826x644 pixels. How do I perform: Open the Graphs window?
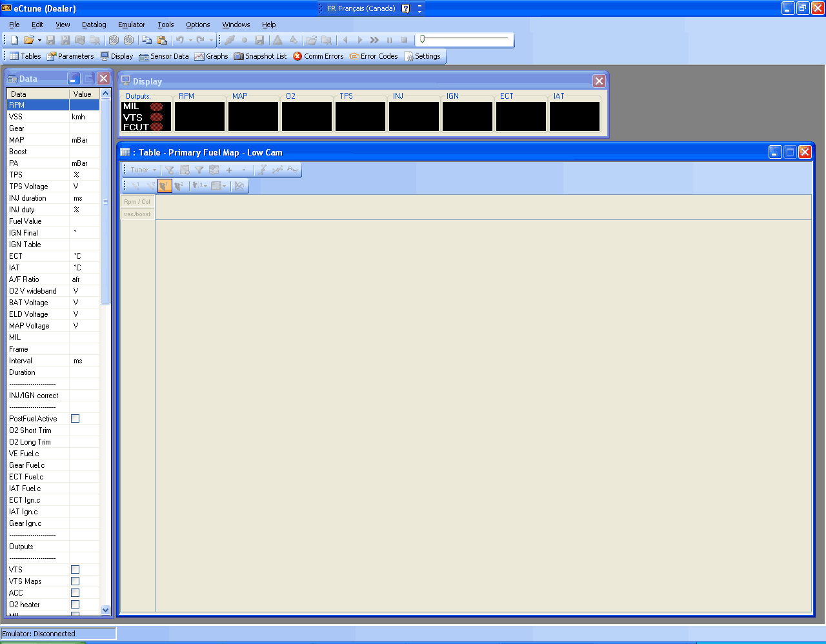[x=211, y=56]
